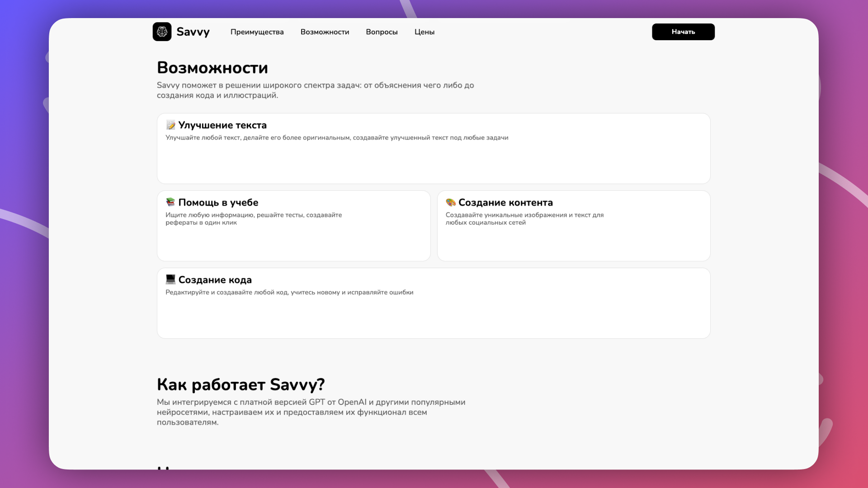Click the description under Помощь в учебе
The width and height of the screenshot is (868, 488).
point(253,219)
